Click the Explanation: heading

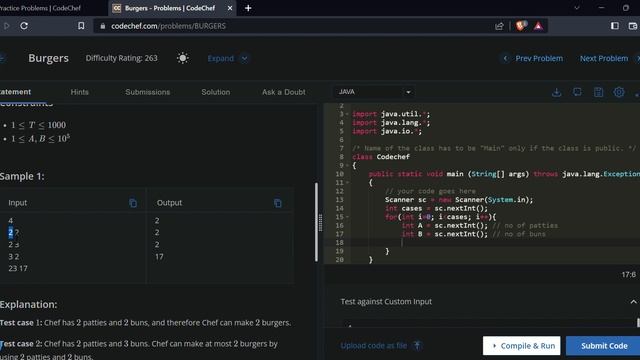[x=29, y=304]
